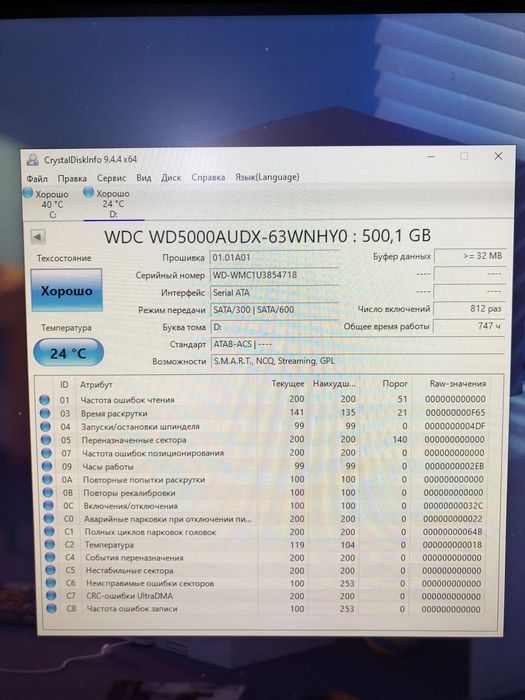This screenshot has width=525, height=700.
Task: Select the Частота ошибок чтения row
Action: point(263,400)
